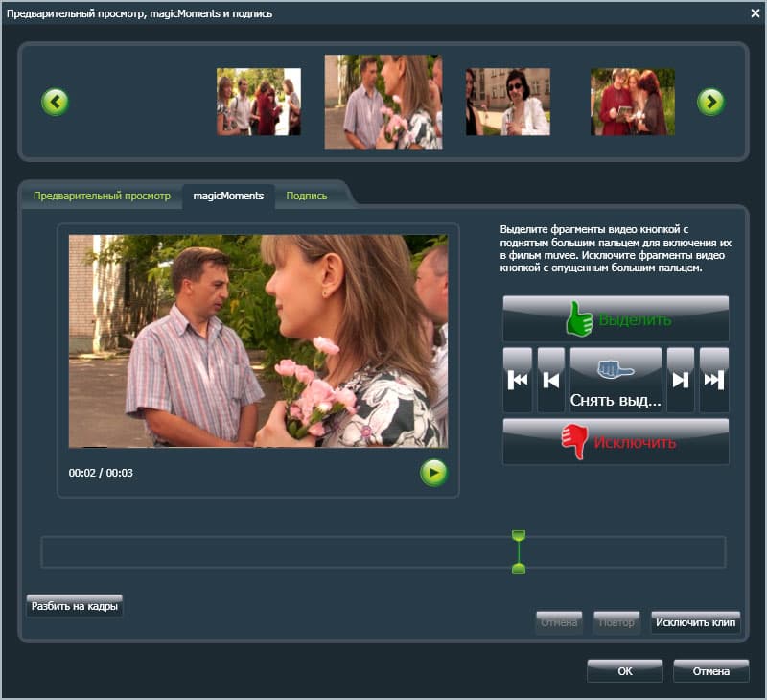Click the green left arrow to scroll thumbnails back
This screenshot has height=700, width=767.
(x=56, y=103)
